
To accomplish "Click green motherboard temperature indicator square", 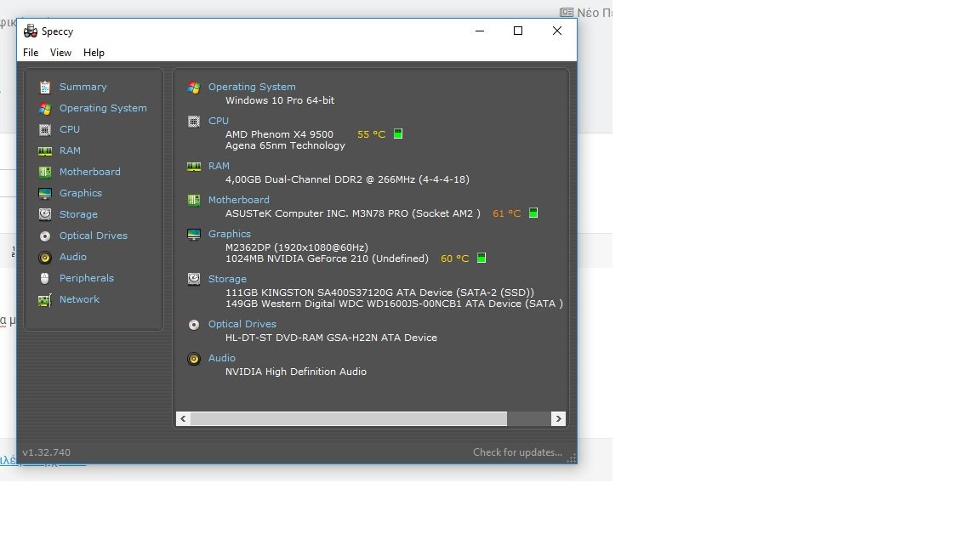I will (x=533, y=213).
